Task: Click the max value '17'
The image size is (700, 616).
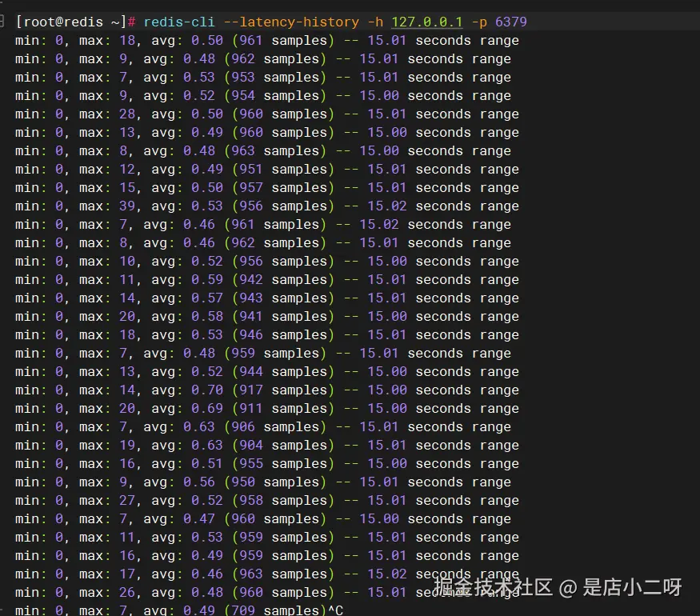Action: [x=127, y=574]
